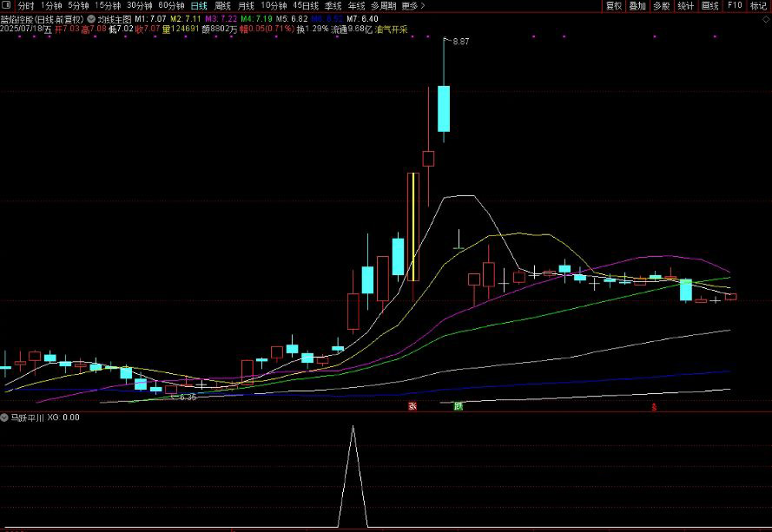Screen dimensions: 772x532
Task: Open the 多周期 multi-period view
Action: click(x=382, y=5)
